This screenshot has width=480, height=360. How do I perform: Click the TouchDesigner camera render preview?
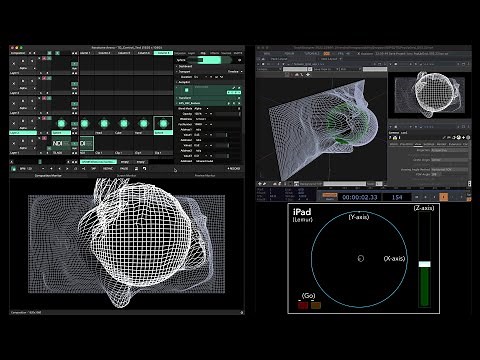click(429, 94)
